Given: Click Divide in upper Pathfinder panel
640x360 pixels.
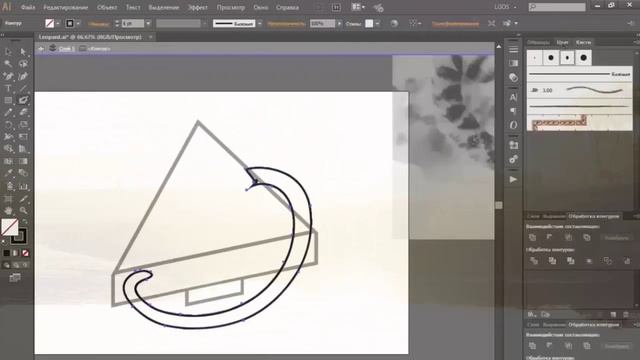Looking at the screenshot, I should click(x=534, y=261).
